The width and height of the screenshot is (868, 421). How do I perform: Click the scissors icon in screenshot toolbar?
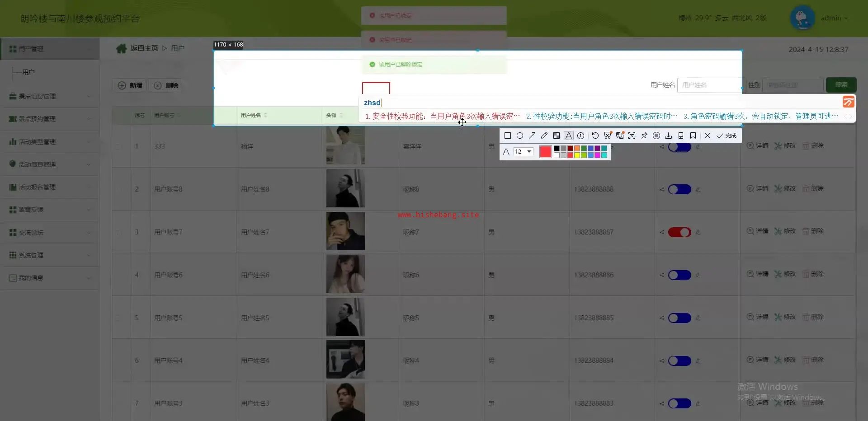608,136
